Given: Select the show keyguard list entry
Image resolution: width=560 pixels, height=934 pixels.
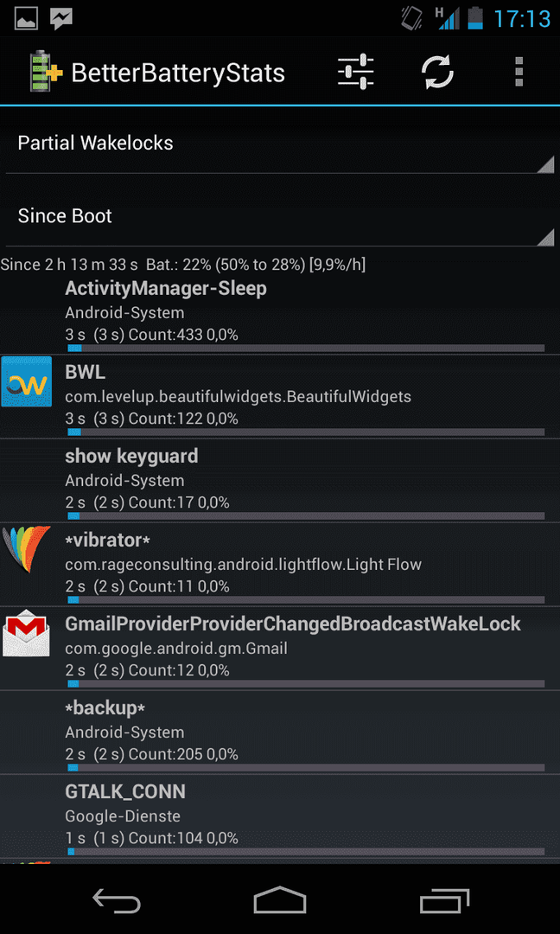Looking at the screenshot, I should (x=280, y=481).
